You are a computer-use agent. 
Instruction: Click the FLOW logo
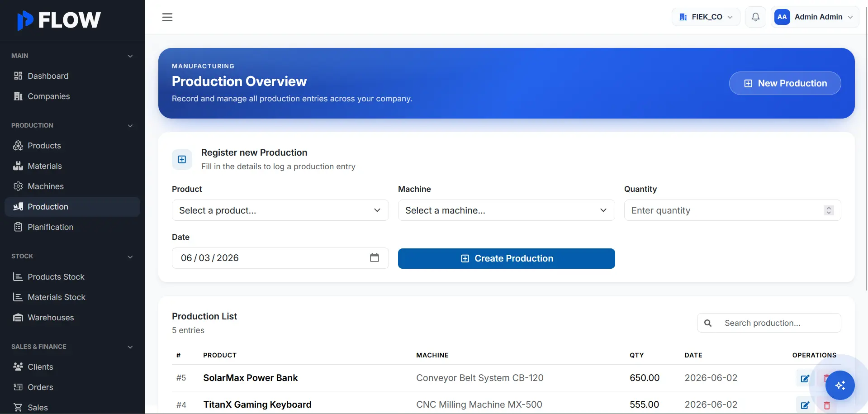click(59, 20)
